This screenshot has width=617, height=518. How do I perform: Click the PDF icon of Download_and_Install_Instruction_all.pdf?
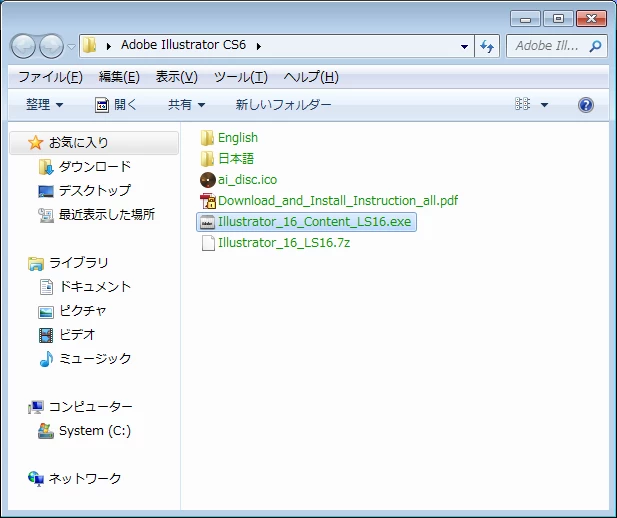point(208,201)
